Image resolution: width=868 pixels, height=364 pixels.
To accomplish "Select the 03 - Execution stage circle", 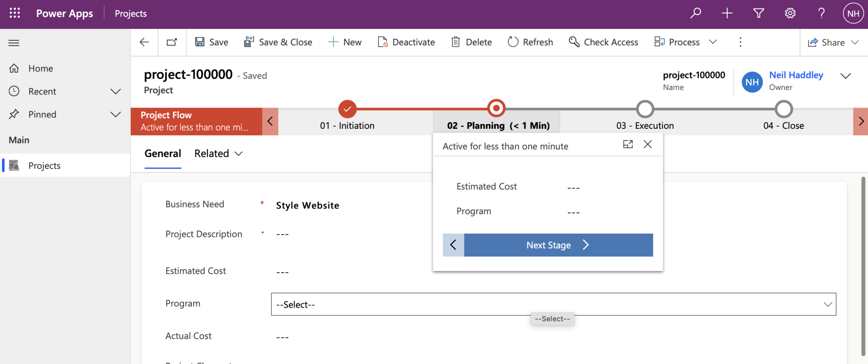I will (645, 109).
